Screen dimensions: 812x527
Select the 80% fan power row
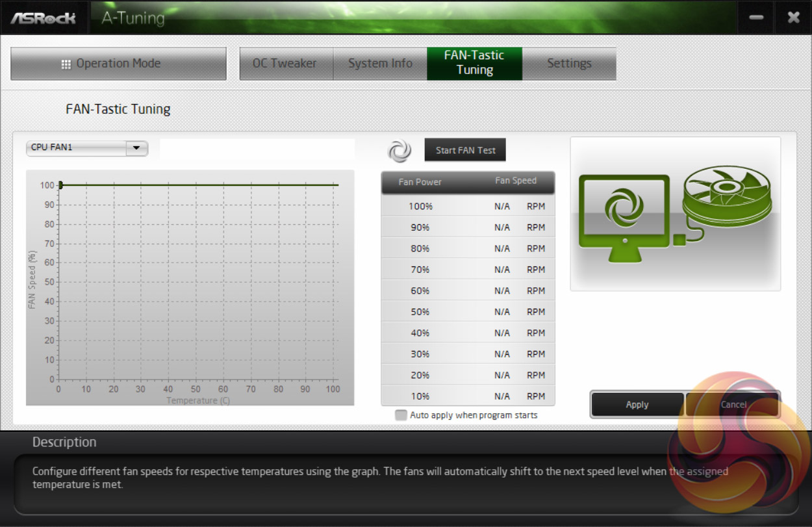pos(468,249)
